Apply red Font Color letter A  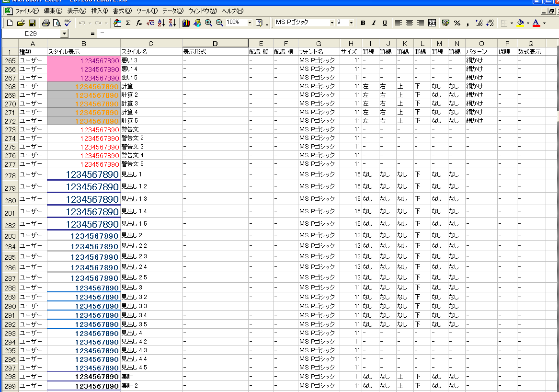coord(536,23)
